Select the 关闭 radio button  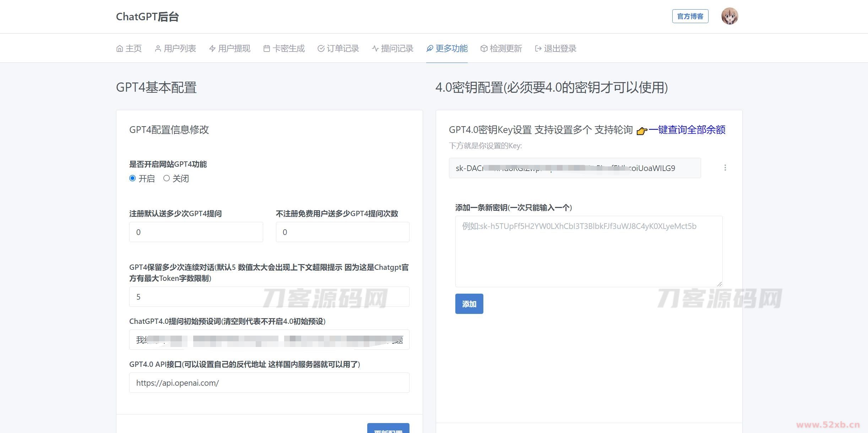click(167, 178)
